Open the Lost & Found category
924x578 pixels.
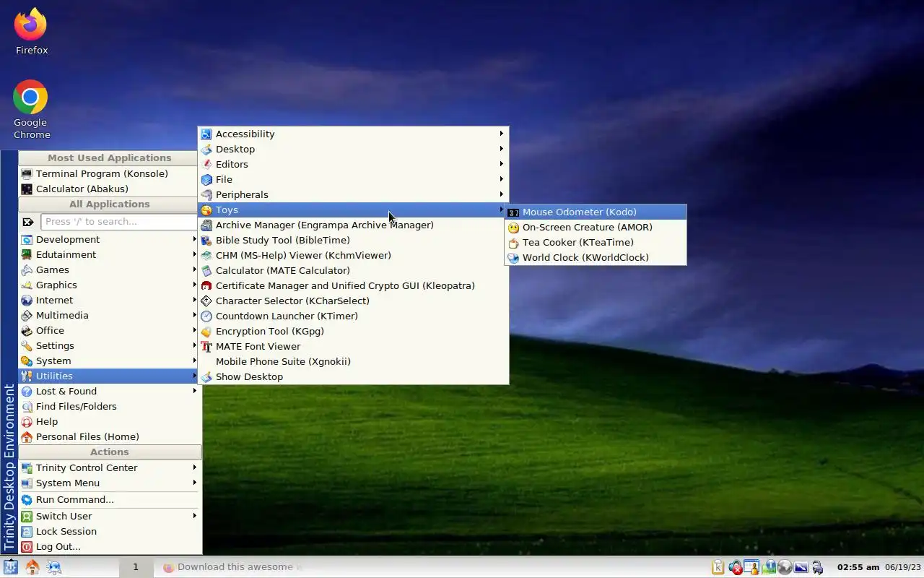tap(108, 391)
